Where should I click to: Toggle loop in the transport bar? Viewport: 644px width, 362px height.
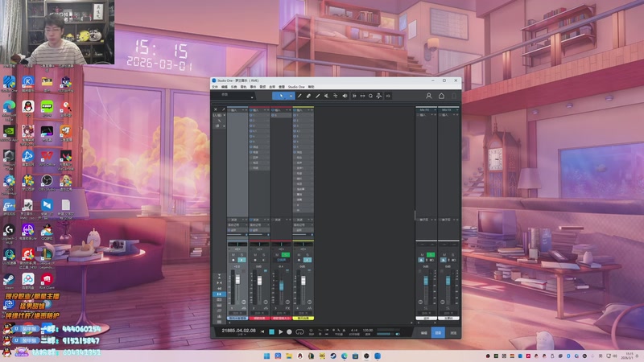pos(299,331)
